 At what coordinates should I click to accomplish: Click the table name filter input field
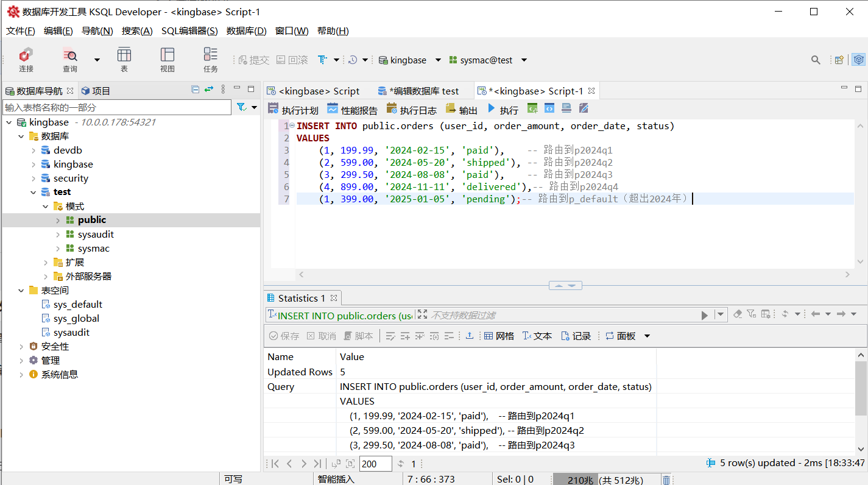pos(117,107)
